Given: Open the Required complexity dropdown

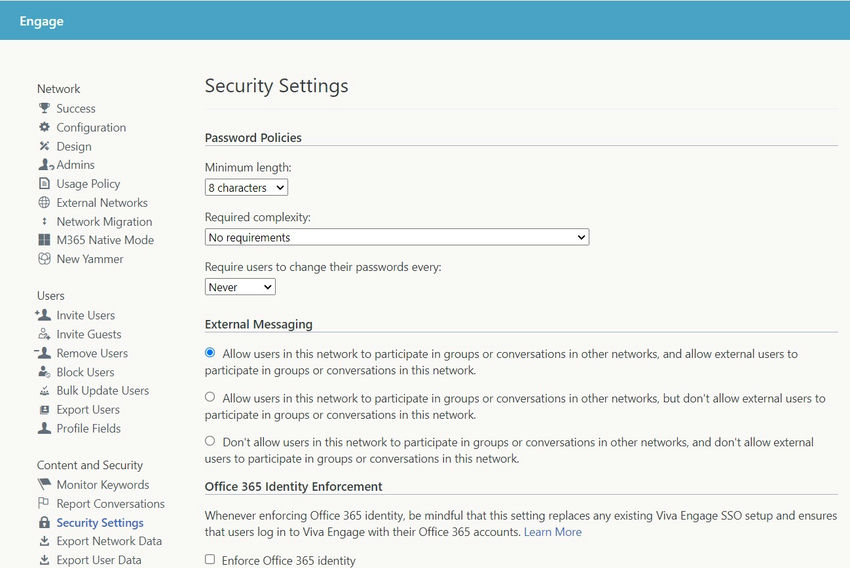Looking at the screenshot, I should pyautogui.click(x=397, y=237).
